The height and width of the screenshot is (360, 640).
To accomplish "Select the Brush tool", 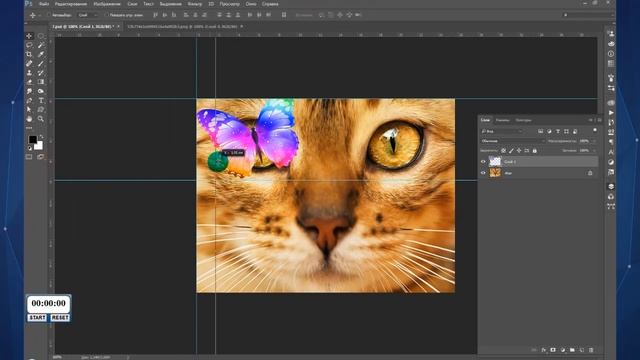I will (40, 64).
